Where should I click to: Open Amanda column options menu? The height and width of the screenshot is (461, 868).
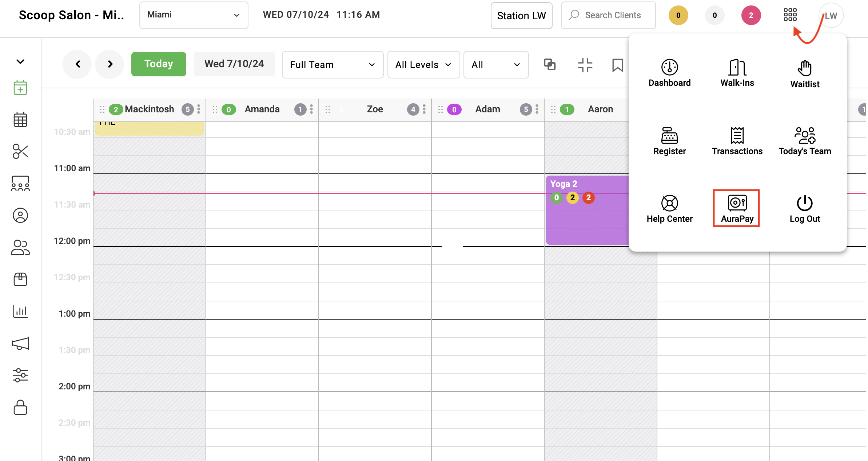click(x=311, y=109)
